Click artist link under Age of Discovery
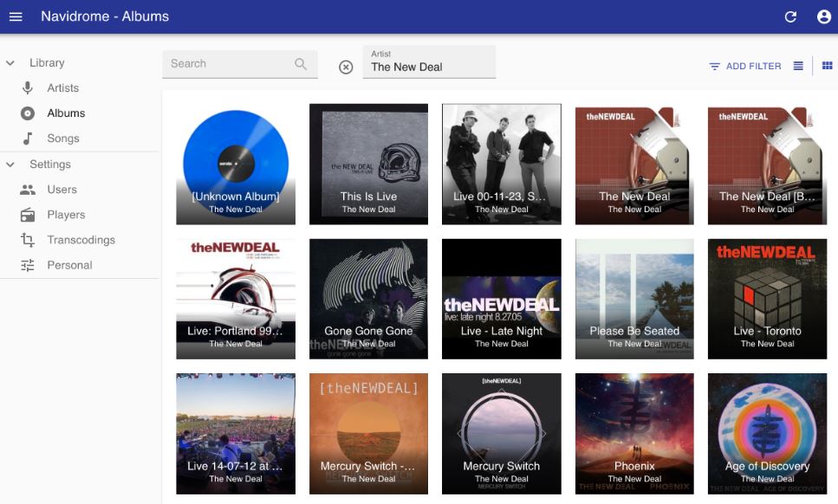Screen dimensions: 838x504 [x=768, y=479]
